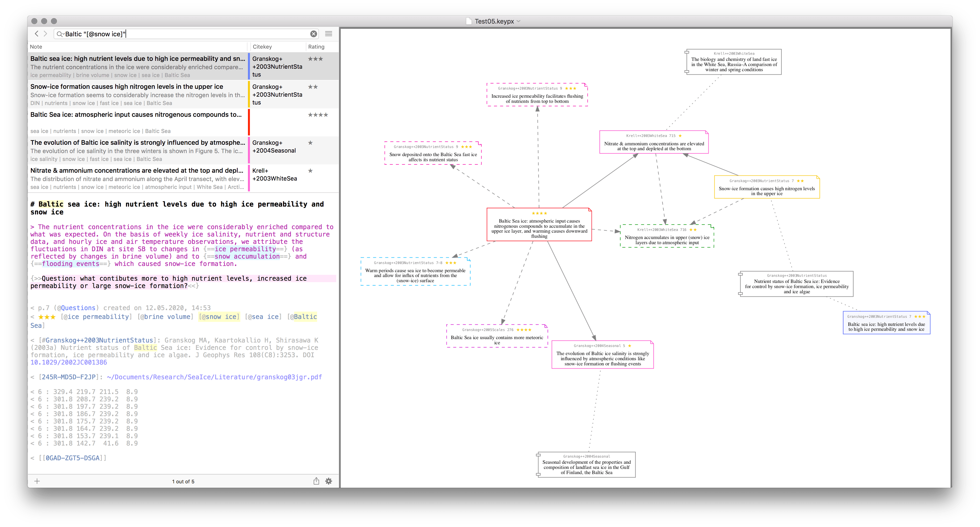Open the Test05.keypx title dropdown
Image resolution: width=980 pixels, height=527 pixels.
[519, 21]
